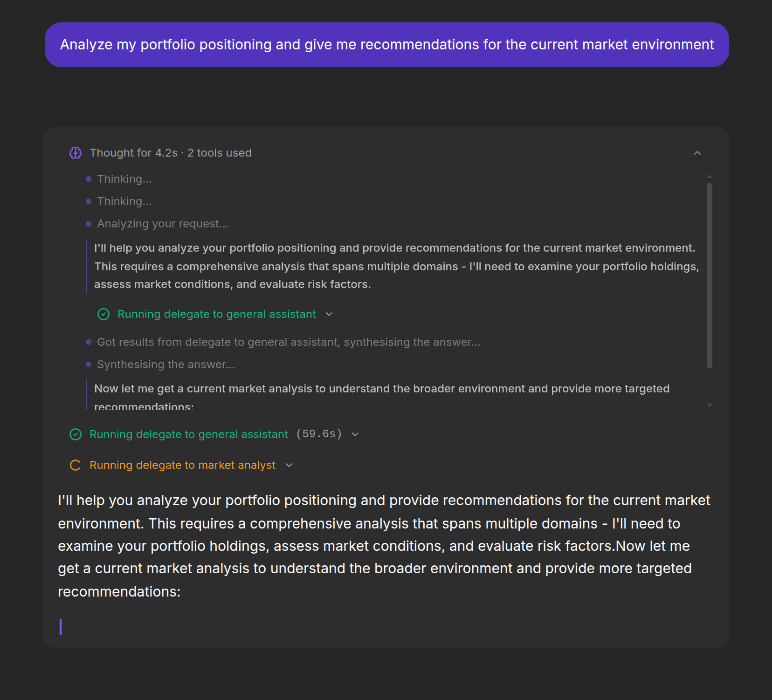Collapse the thought panel with top chevron
Viewport: 772px width, 700px height.
697,153
